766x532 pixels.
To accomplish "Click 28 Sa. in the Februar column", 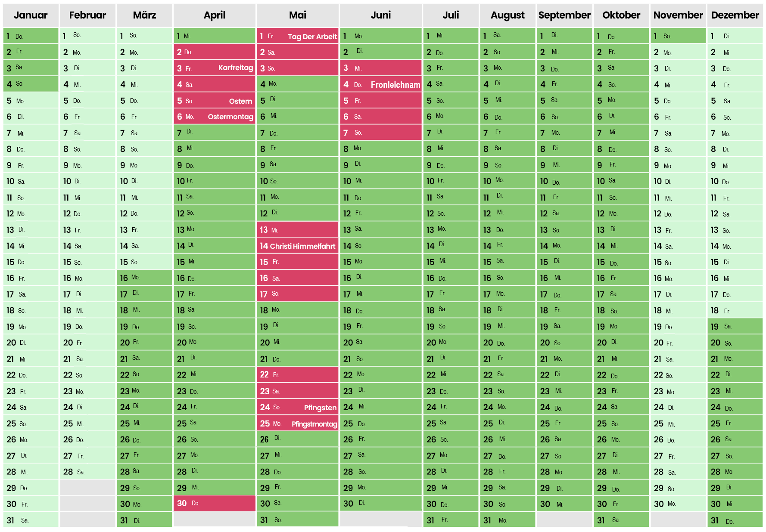I will [87, 472].
